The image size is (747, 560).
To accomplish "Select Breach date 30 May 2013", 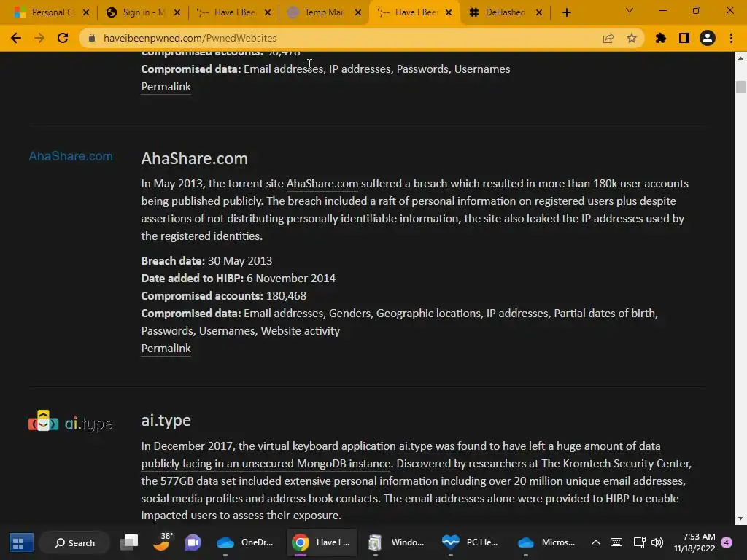I will click(206, 261).
